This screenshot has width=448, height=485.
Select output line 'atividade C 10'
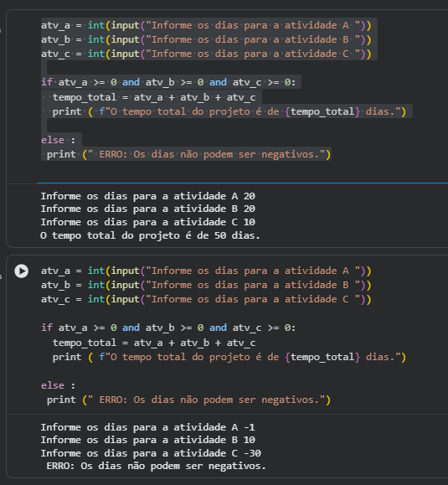tap(147, 222)
